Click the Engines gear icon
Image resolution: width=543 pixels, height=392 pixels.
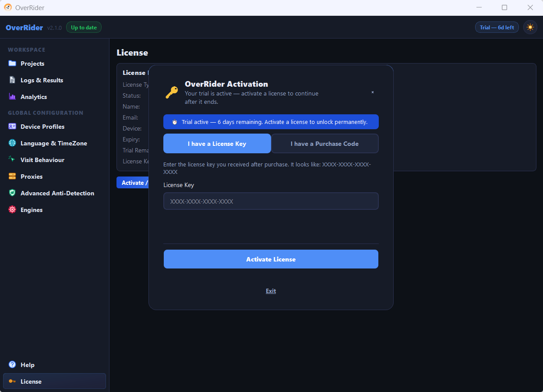click(x=12, y=210)
